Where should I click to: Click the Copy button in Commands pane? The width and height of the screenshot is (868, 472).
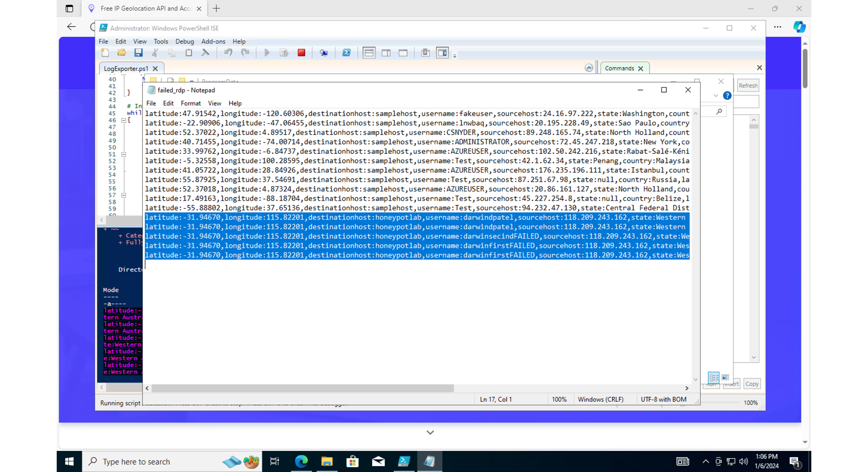(752, 384)
